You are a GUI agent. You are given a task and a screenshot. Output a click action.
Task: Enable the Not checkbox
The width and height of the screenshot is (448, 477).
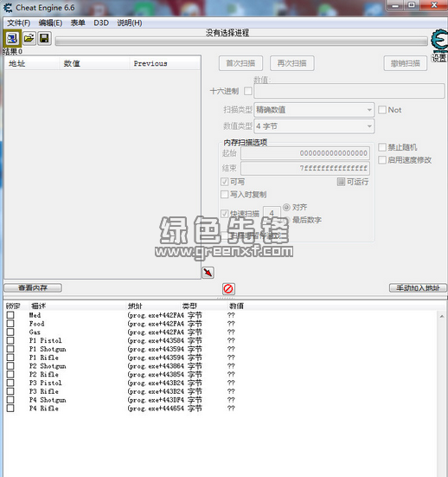(x=382, y=110)
